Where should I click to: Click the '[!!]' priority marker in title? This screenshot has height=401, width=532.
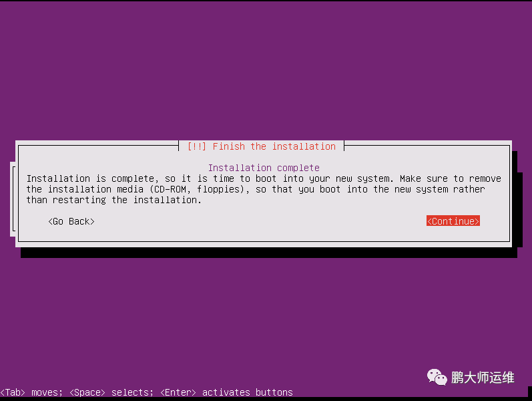tap(197, 146)
